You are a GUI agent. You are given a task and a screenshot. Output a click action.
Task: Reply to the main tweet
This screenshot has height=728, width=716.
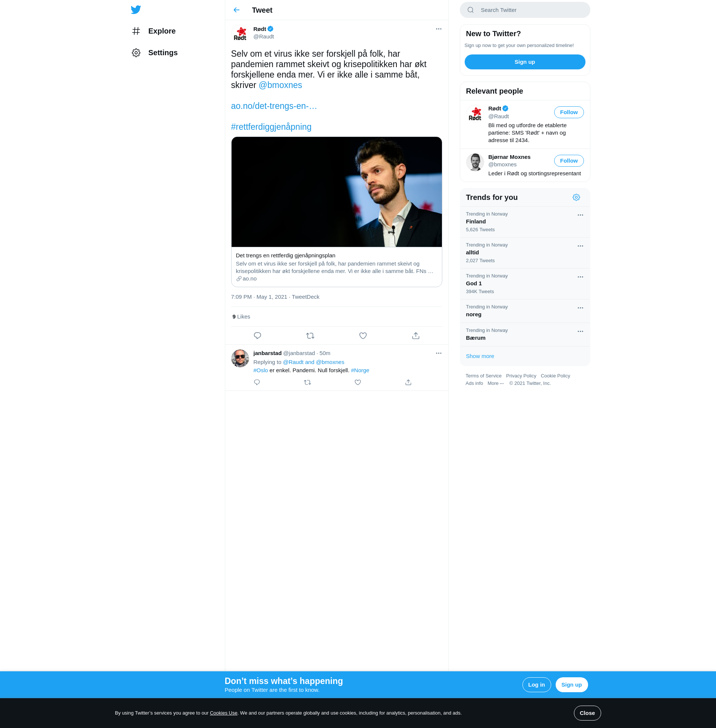pyautogui.click(x=257, y=336)
